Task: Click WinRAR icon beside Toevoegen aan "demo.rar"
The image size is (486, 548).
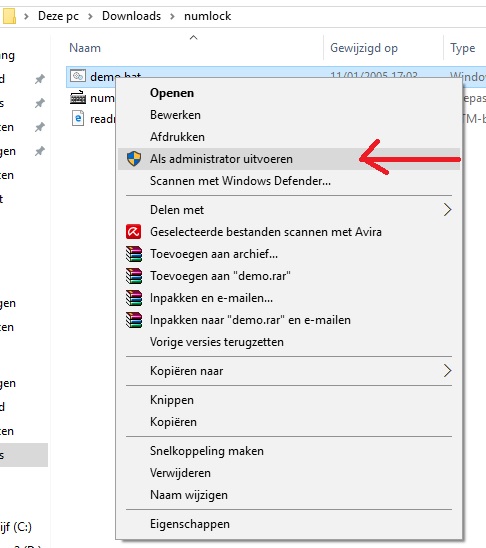Action: (134, 276)
